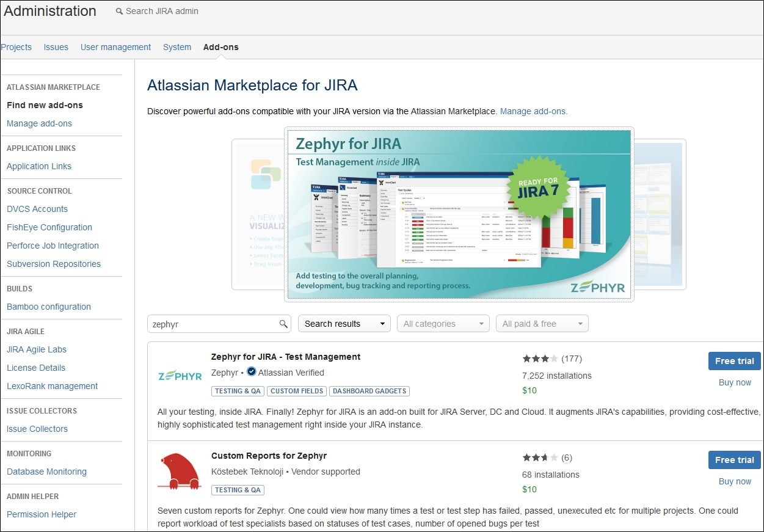Open Database Monitoring
This screenshot has width=764, height=532.
pyautogui.click(x=46, y=472)
